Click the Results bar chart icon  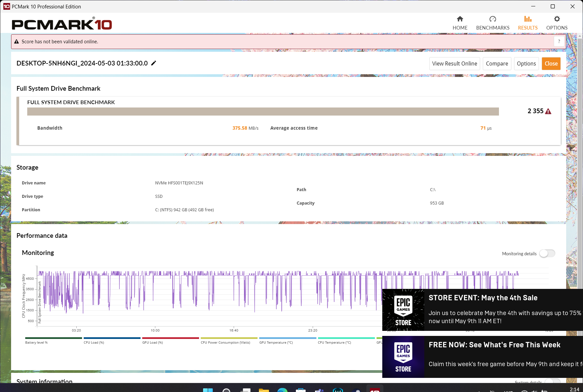528,19
